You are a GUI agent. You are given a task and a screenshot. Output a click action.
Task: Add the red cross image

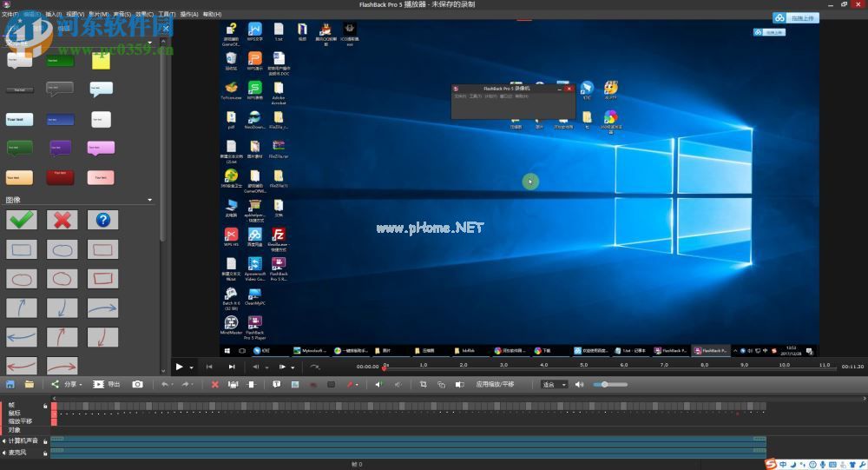click(x=62, y=220)
